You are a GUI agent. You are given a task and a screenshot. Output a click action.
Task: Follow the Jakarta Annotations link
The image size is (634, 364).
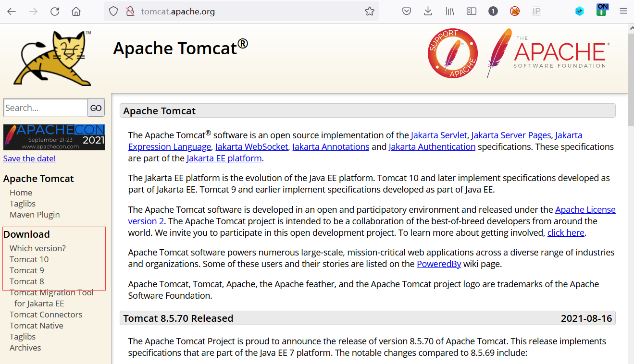pyautogui.click(x=331, y=146)
